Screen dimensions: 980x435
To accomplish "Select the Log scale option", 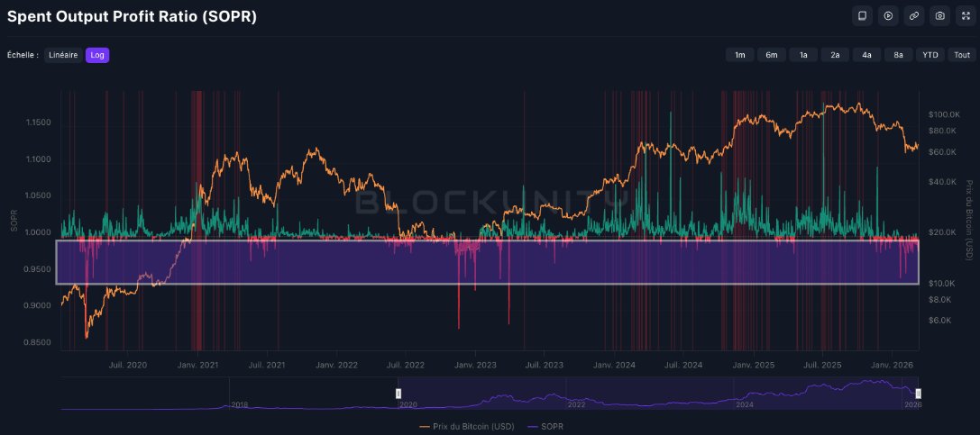I will (x=97, y=55).
